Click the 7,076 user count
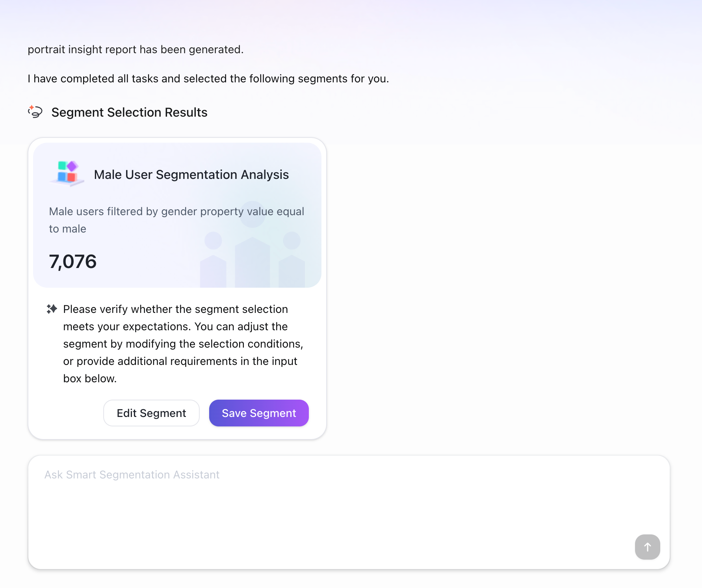 tap(73, 262)
